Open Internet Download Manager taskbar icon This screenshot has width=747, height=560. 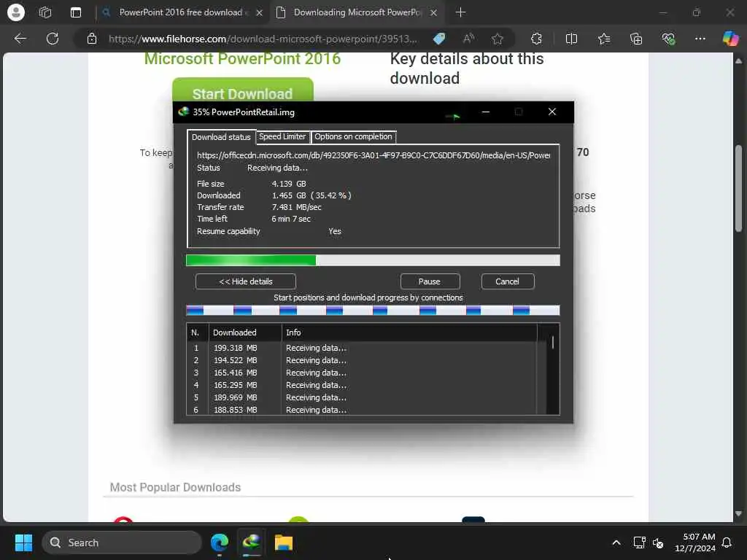coord(252,542)
